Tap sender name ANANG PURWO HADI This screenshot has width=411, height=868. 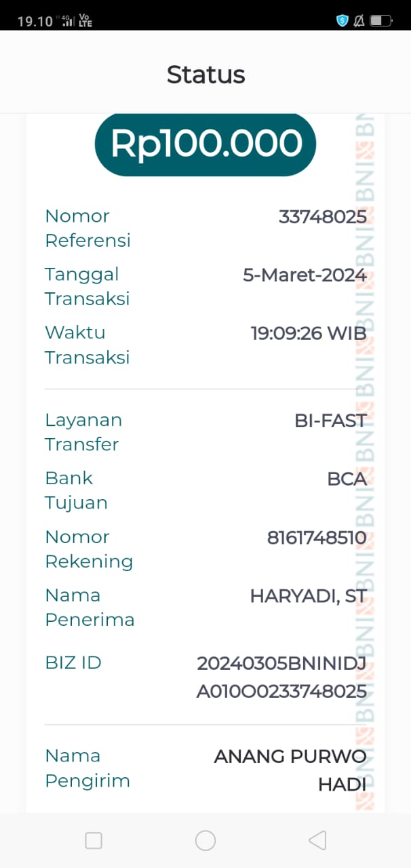290,770
